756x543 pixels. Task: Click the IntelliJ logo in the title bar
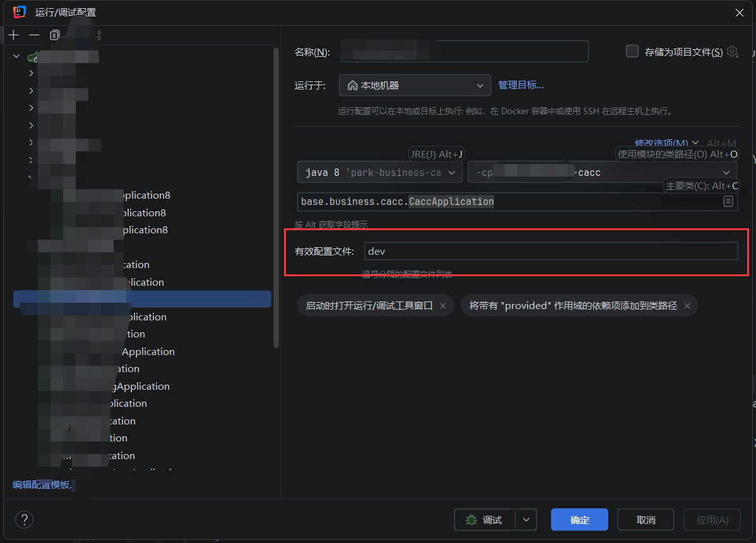(20, 12)
